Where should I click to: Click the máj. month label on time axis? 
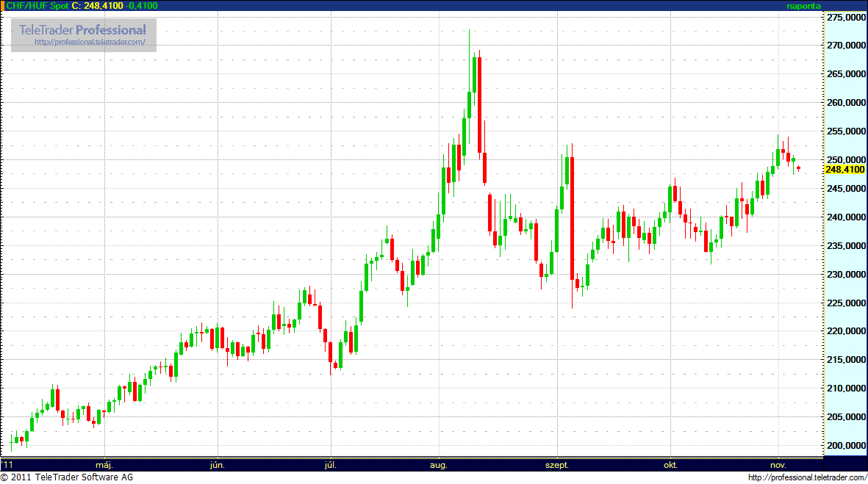point(104,465)
